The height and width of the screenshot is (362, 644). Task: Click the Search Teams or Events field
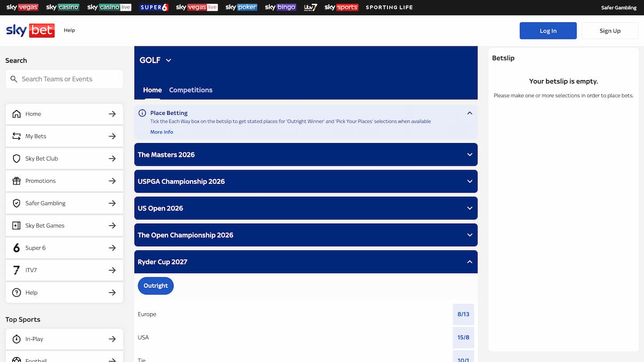[x=69, y=79]
